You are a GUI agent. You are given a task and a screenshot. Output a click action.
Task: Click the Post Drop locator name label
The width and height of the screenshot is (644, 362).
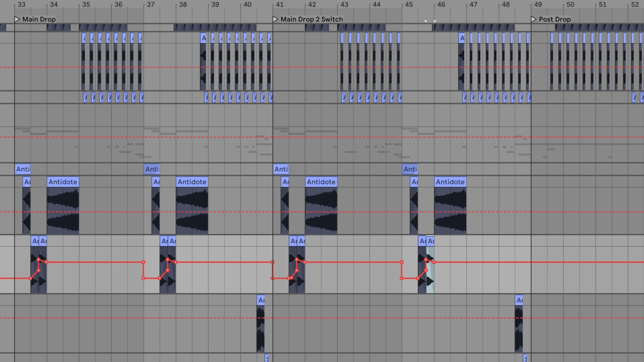coord(555,19)
